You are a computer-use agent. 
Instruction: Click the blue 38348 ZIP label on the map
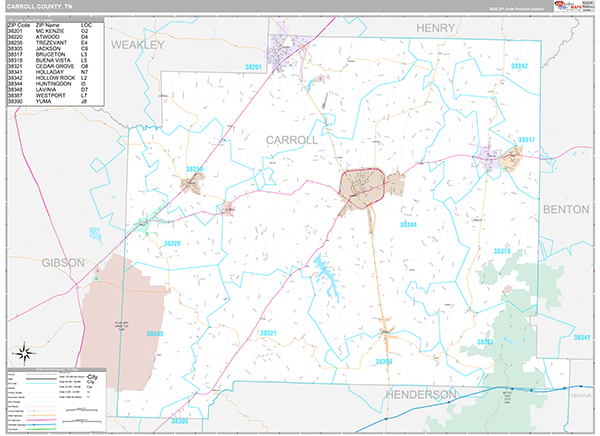pos(155,334)
